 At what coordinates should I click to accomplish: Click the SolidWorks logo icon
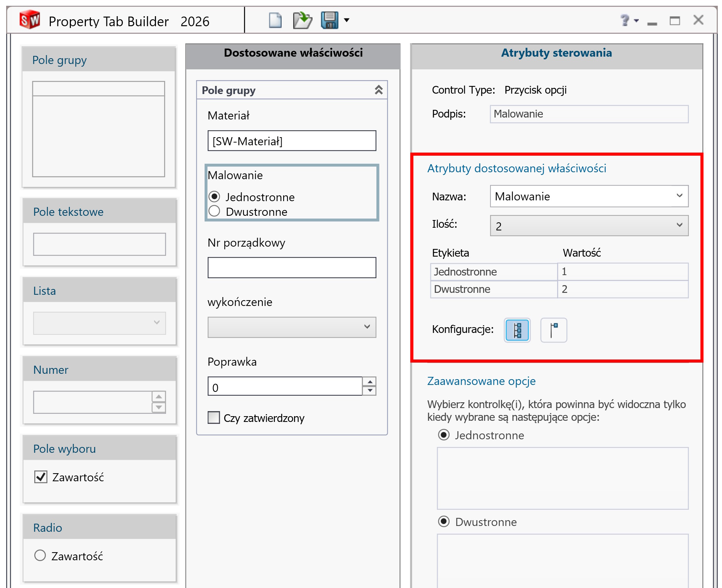[x=30, y=20]
